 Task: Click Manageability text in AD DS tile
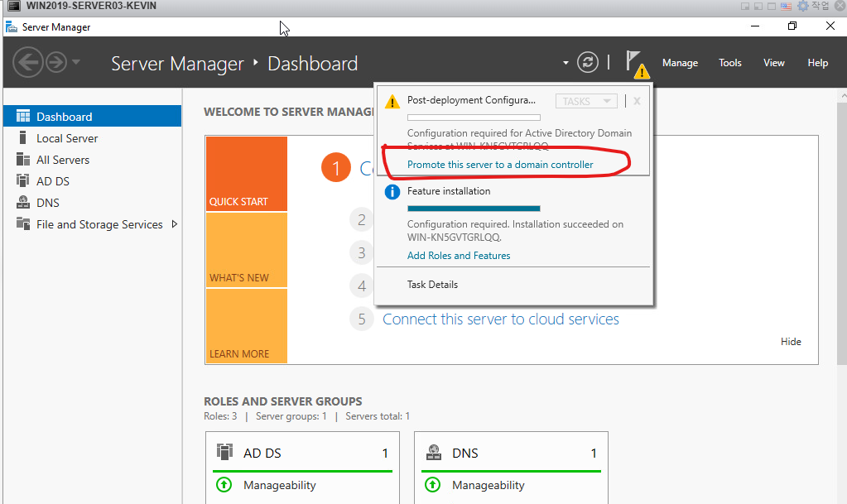tap(279, 485)
